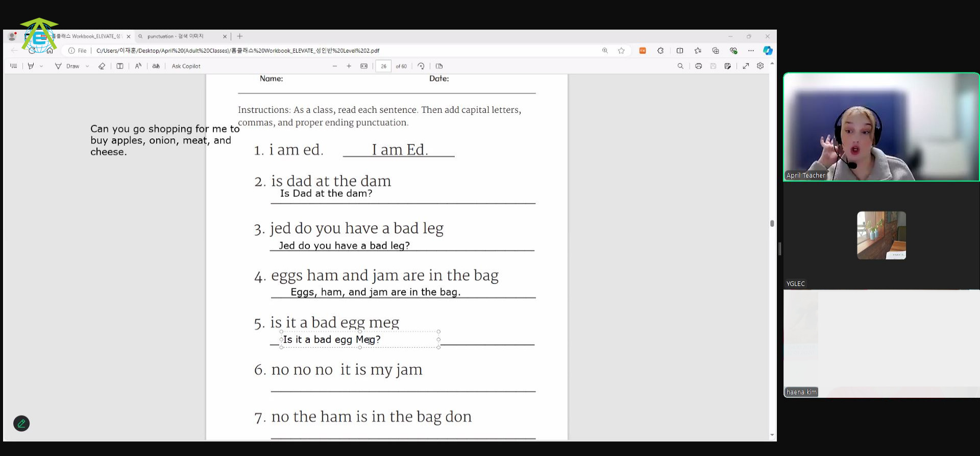The width and height of the screenshot is (980, 456).
Task: Open a new browser tab
Action: click(240, 36)
